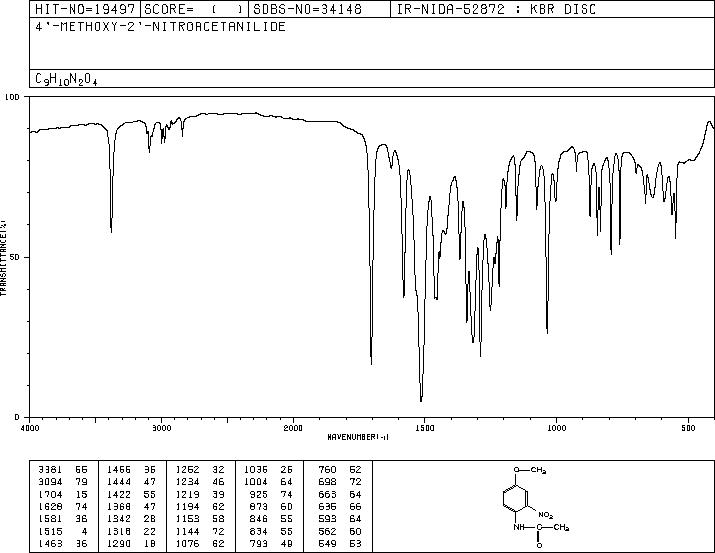Select the IR-NIDA-52872 : KBR DISC label

tap(496, 9)
